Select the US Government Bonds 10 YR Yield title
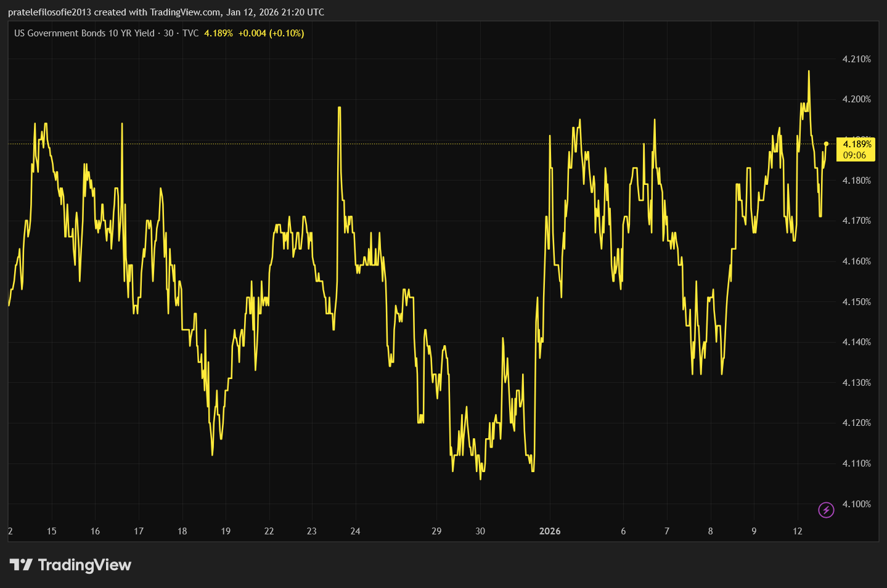The width and height of the screenshot is (887, 588). pos(84,33)
